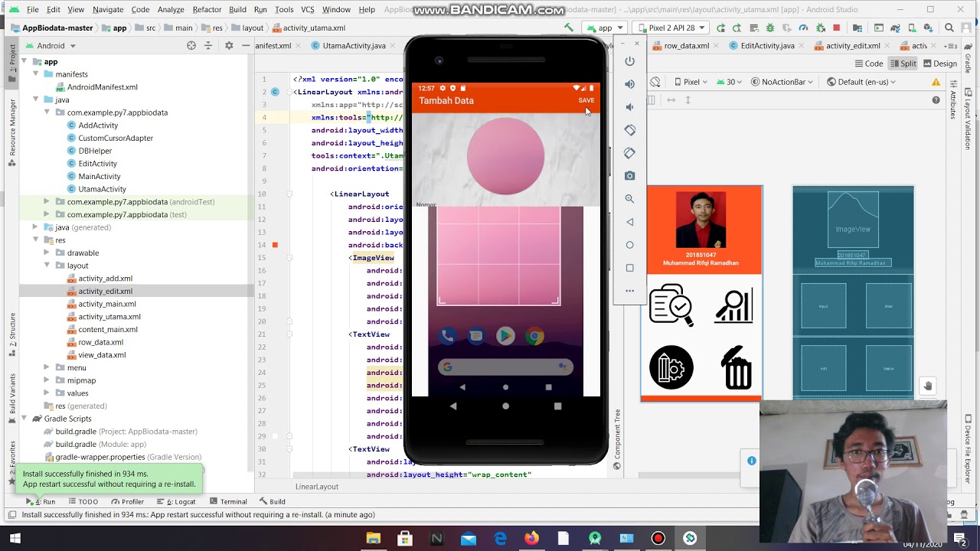The height and width of the screenshot is (551, 980).
Task: Click the Debug app bug icon
Action: (x=770, y=28)
